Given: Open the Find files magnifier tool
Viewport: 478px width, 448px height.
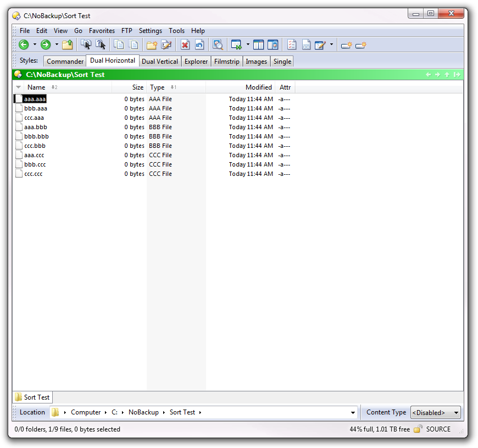Looking at the screenshot, I should click(x=218, y=45).
